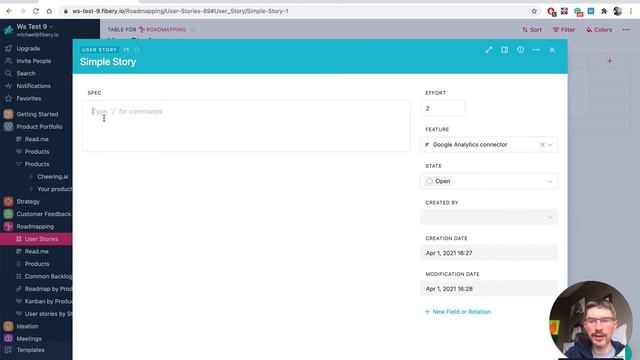Expand the Cheering.ai product item

[x=31, y=177]
